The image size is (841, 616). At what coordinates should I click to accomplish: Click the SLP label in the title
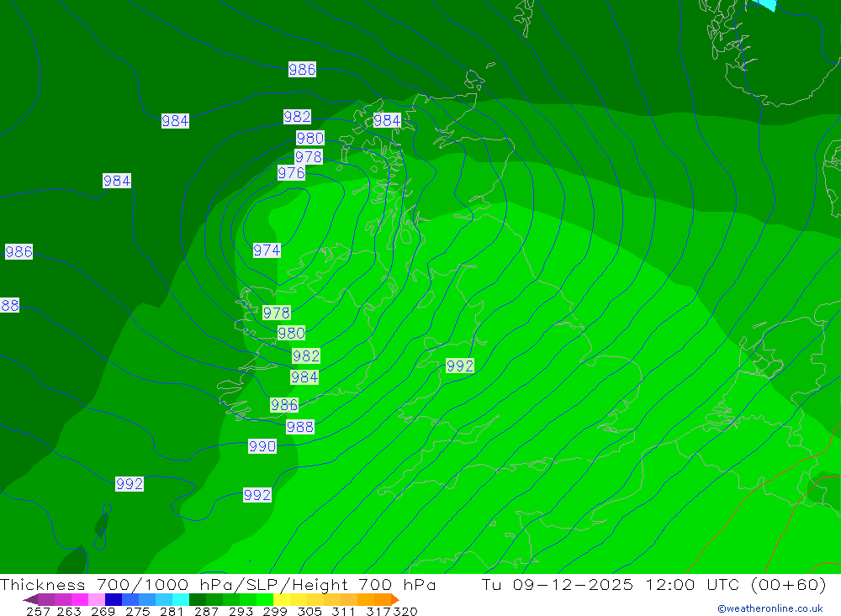[262, 584]
